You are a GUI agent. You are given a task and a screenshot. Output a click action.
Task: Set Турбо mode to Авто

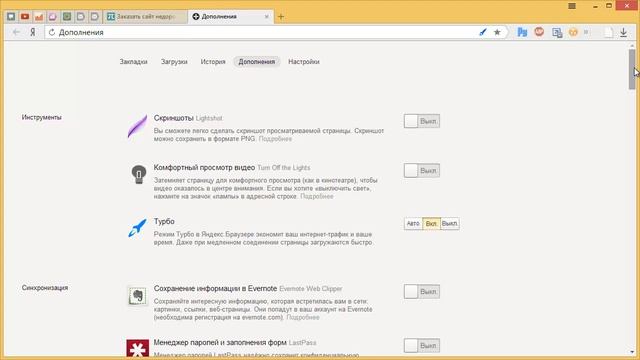click(413, 224)
